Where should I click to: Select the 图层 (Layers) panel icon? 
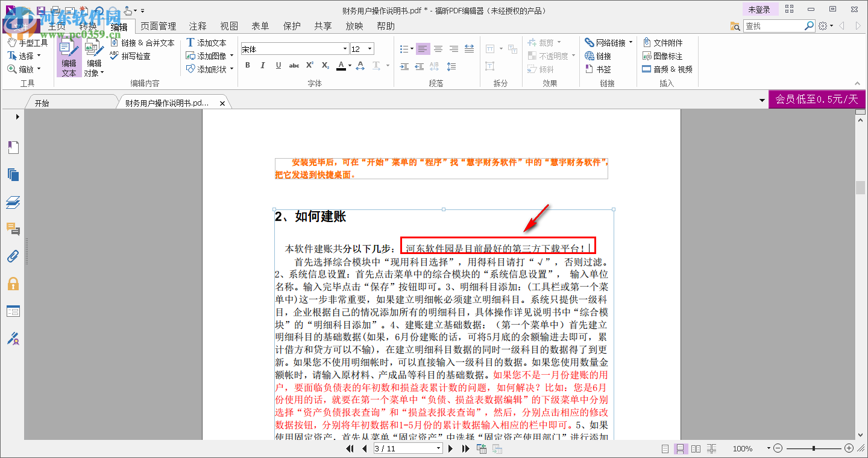pyautogui.click(x=13, y=202)
